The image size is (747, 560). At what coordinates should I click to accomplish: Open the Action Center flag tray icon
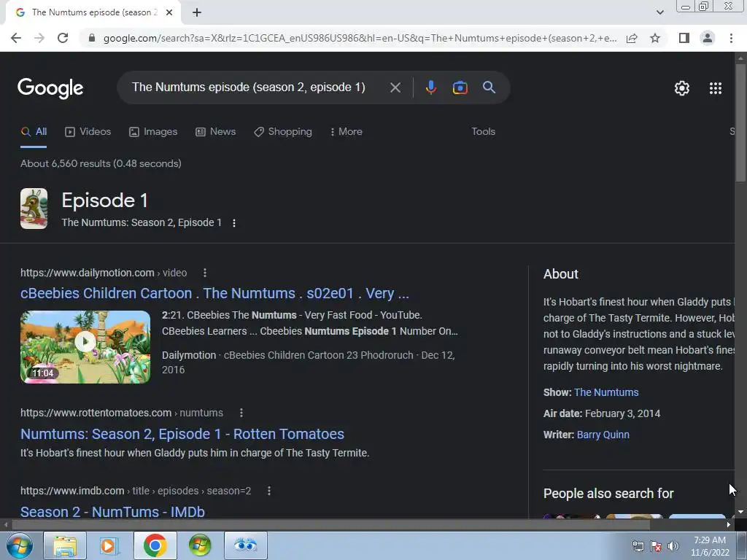point(655,546)
